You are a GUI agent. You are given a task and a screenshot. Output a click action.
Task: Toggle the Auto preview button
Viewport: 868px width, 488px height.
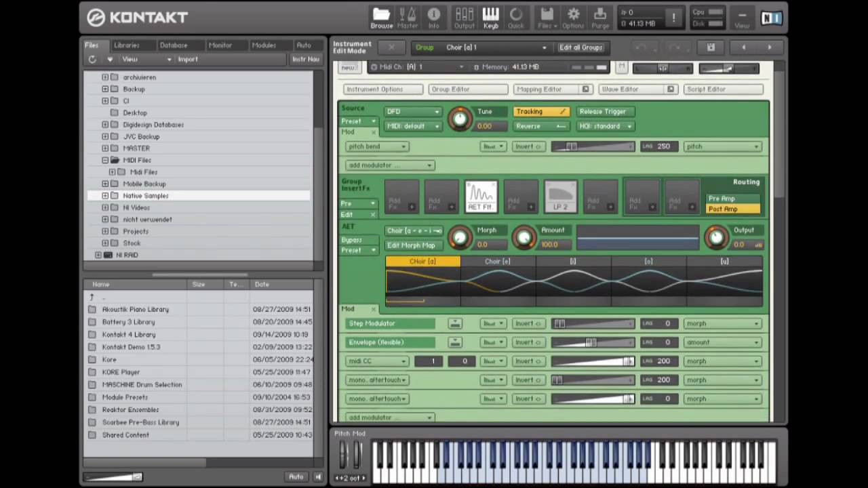coord(296,477)
